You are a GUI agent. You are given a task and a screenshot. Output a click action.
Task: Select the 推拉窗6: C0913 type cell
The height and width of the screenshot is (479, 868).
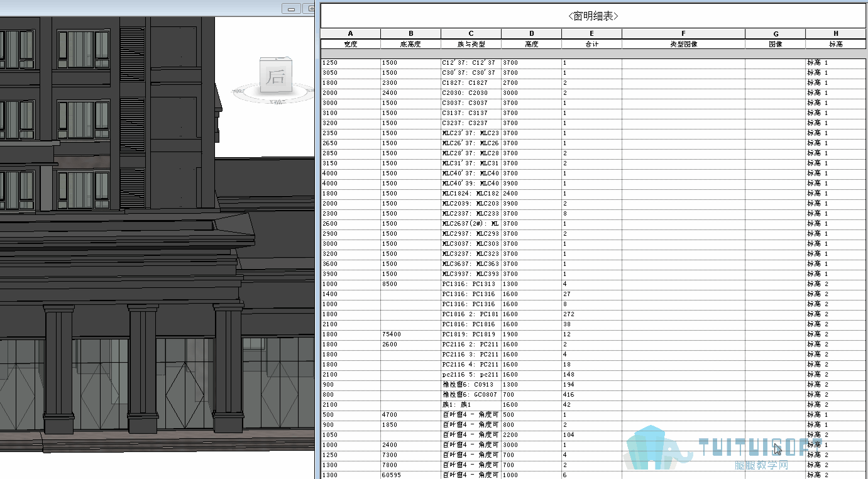471,385
